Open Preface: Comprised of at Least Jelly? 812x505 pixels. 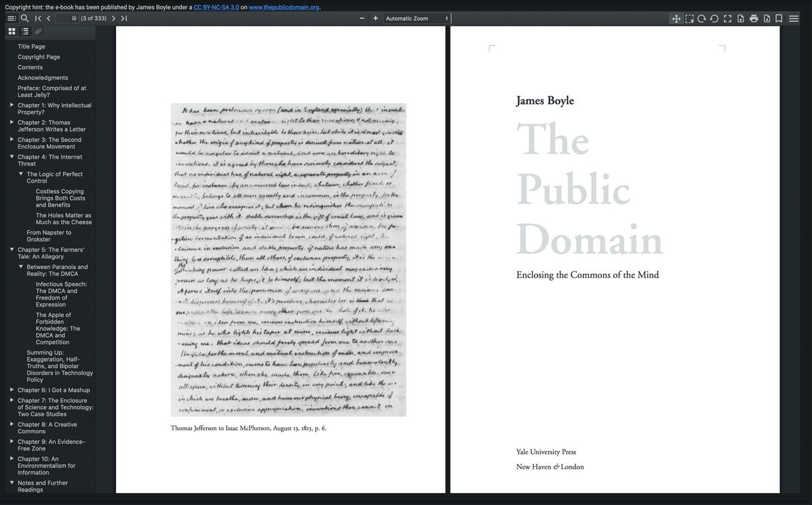click(52, 91)
